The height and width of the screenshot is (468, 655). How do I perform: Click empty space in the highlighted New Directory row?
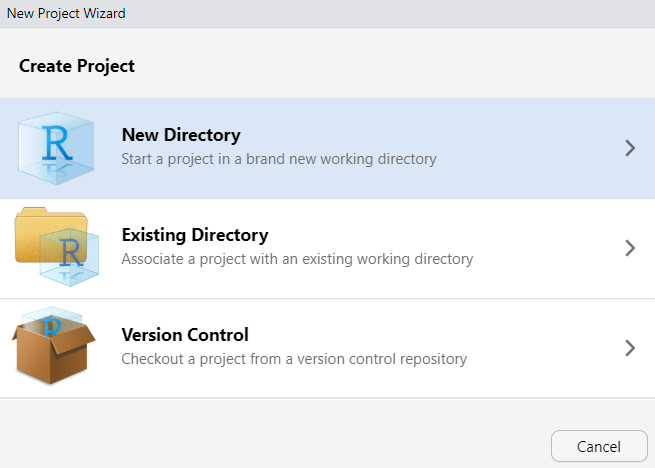(530, 148)
